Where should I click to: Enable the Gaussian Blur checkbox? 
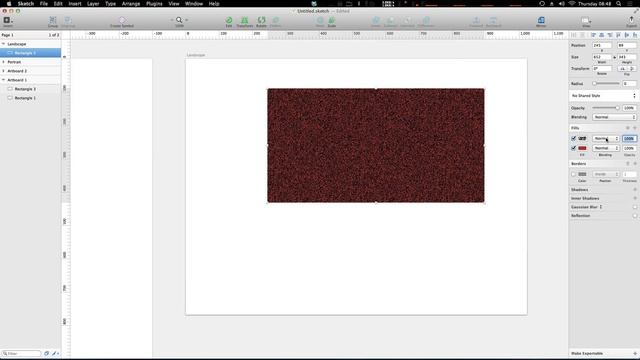pyautogui.click(x=635, y=207)
